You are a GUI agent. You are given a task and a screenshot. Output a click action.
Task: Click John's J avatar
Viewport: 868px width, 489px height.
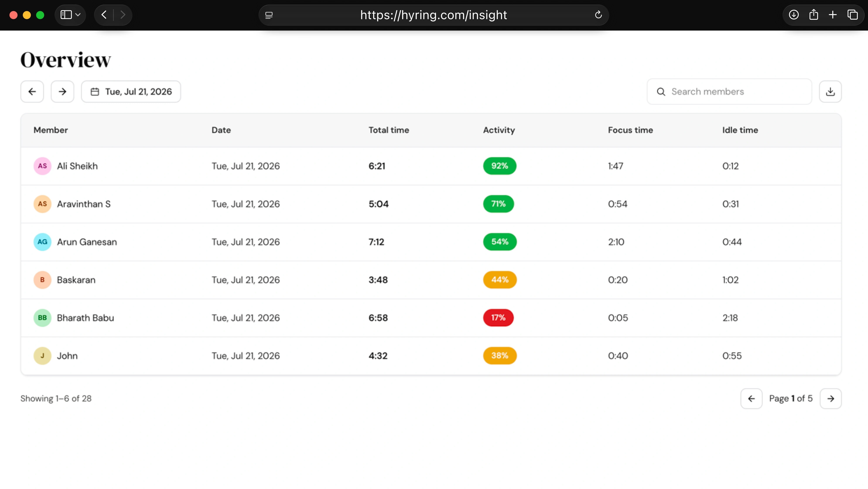(43, 356)
